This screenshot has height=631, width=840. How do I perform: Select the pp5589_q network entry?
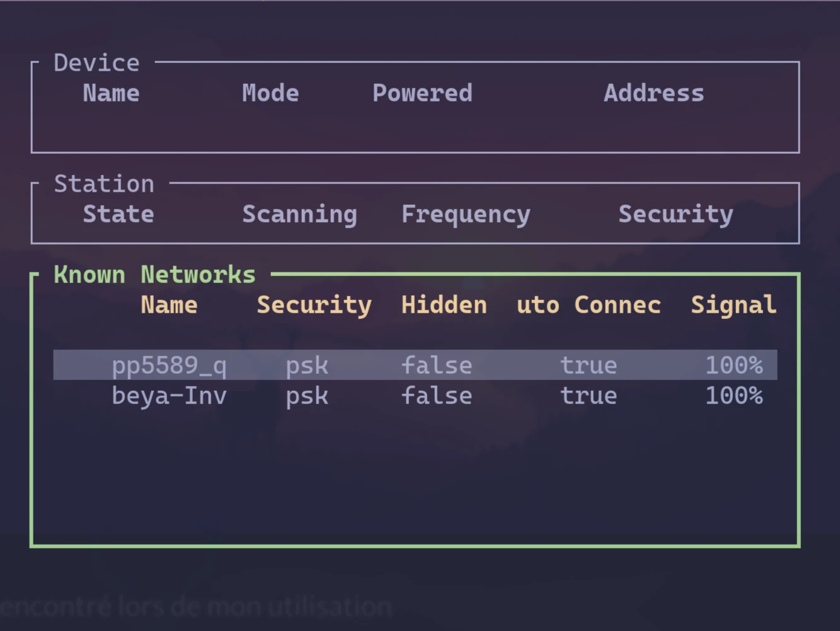[x=169, y=364]
